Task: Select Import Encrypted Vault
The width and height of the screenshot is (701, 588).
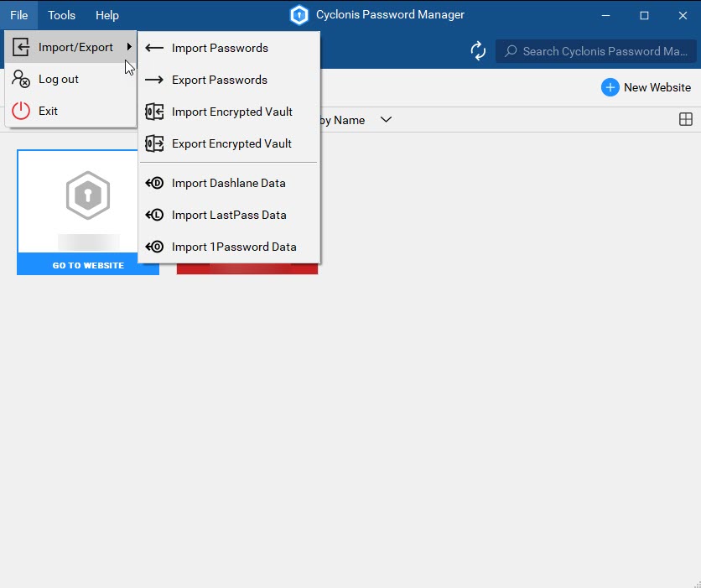Action: [x=229, y=112]
